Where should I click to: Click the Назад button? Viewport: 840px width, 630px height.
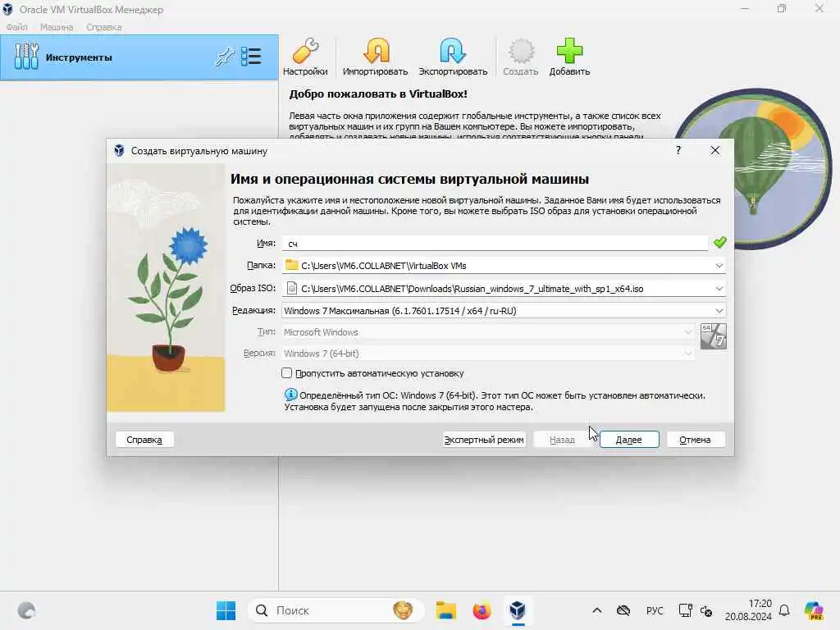(562, 440)
